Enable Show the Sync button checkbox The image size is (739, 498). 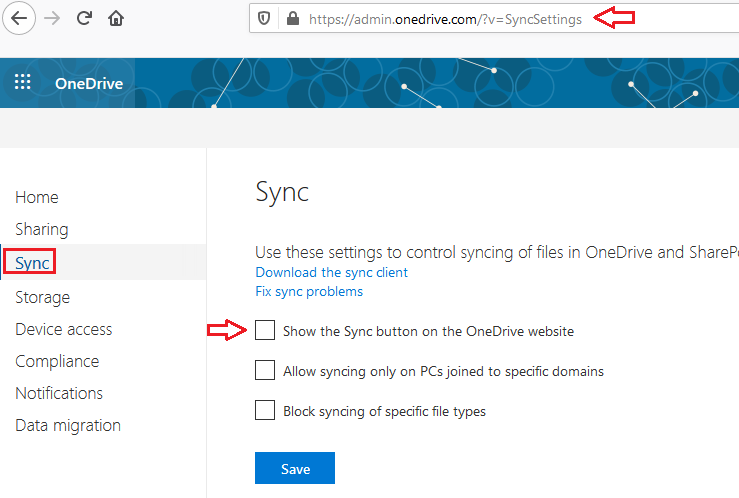tap(265, 330)
